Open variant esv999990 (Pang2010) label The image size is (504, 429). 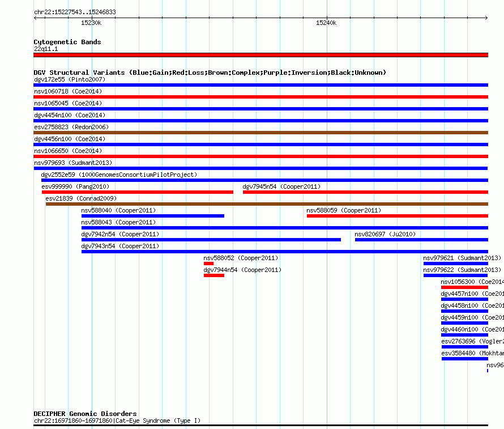coord(75,186)
